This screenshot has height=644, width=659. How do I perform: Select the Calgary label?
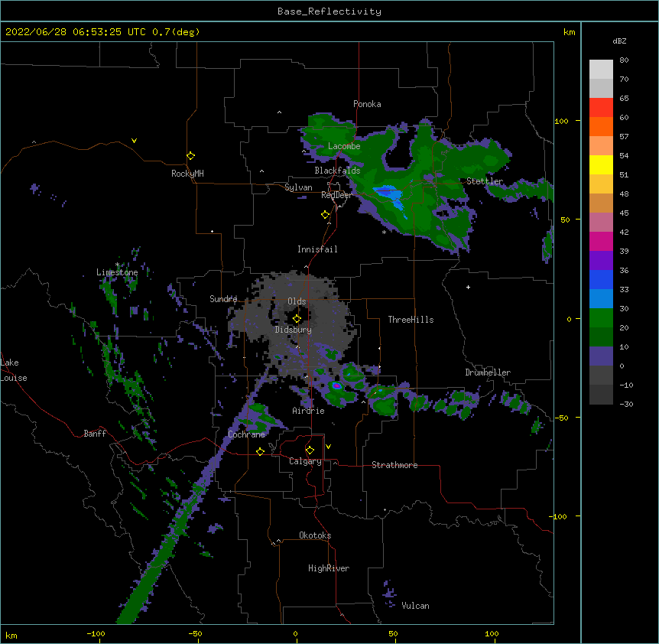click(305, 461)
